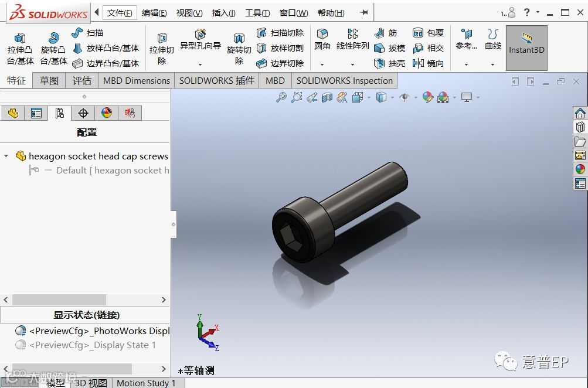Click the 抽壳 shell tool

pyautogui.click(x=390, y=63)
